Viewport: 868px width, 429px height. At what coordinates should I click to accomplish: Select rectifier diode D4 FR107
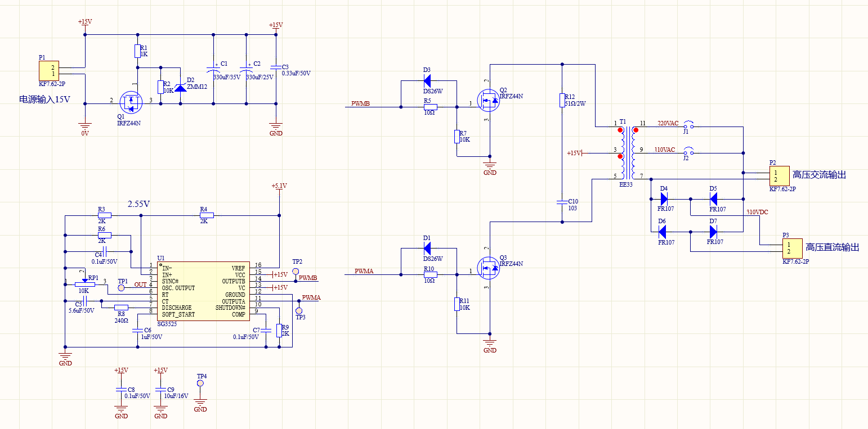pyautogui.click(x=664, y=198)
